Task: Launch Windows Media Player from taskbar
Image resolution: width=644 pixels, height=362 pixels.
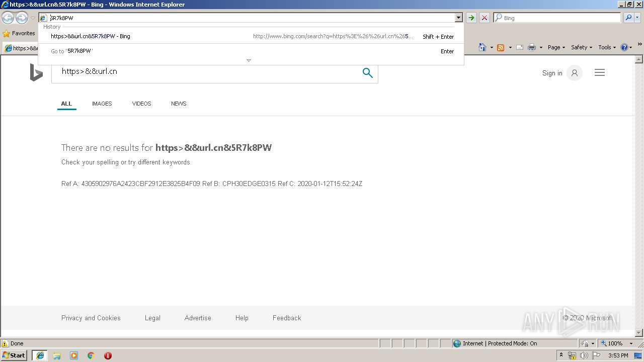Action: coord(74,355)
